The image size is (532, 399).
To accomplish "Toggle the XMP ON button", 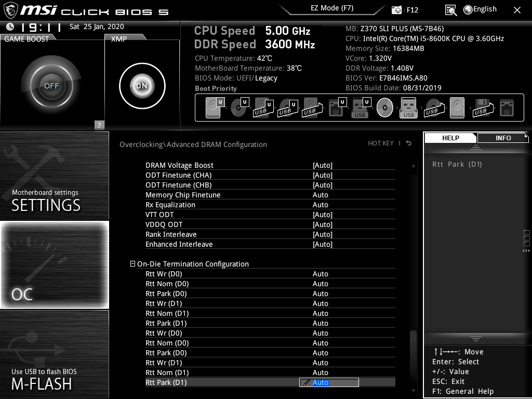I will pyautogui.click(x=142, y=86).
